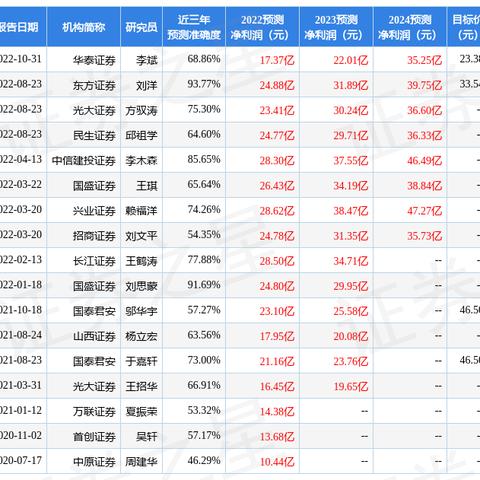Click analyst name 刘思蒙
Screen dimensions: 480x480
point(141,286)
